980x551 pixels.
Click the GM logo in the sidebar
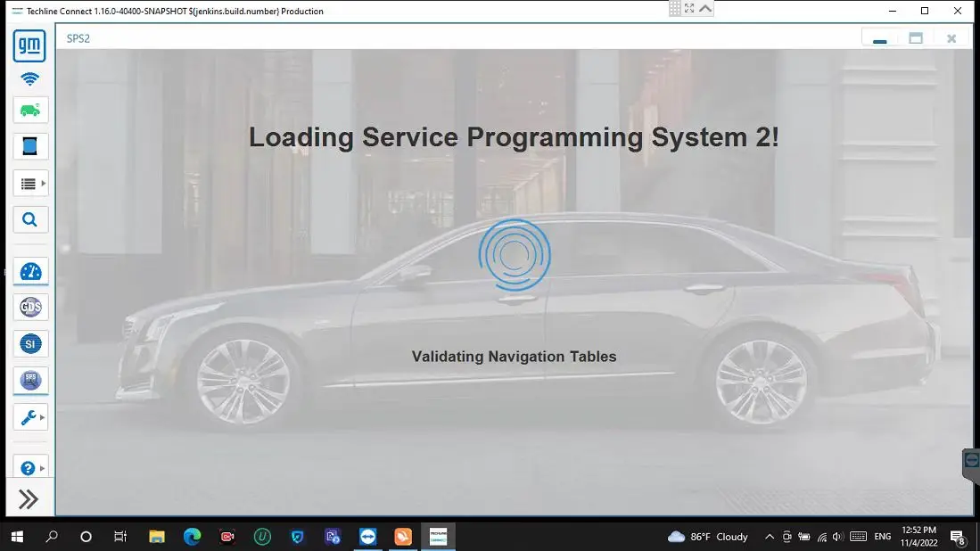point(29,45)
